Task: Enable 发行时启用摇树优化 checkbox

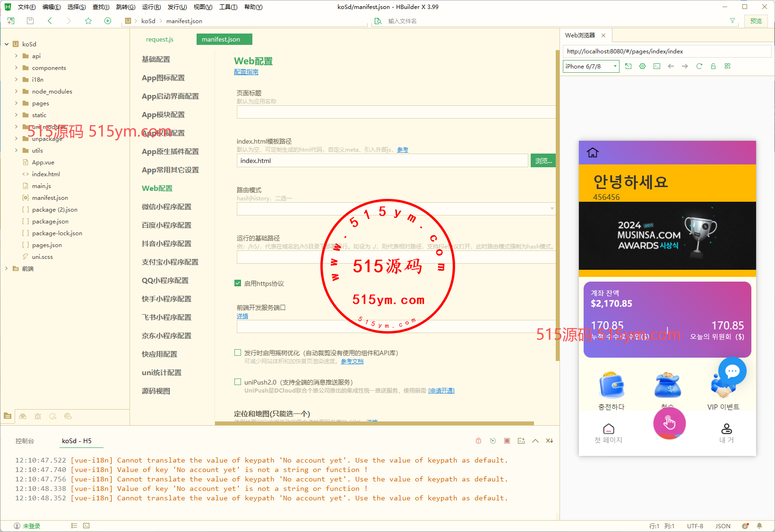Action: click(238, 352)
